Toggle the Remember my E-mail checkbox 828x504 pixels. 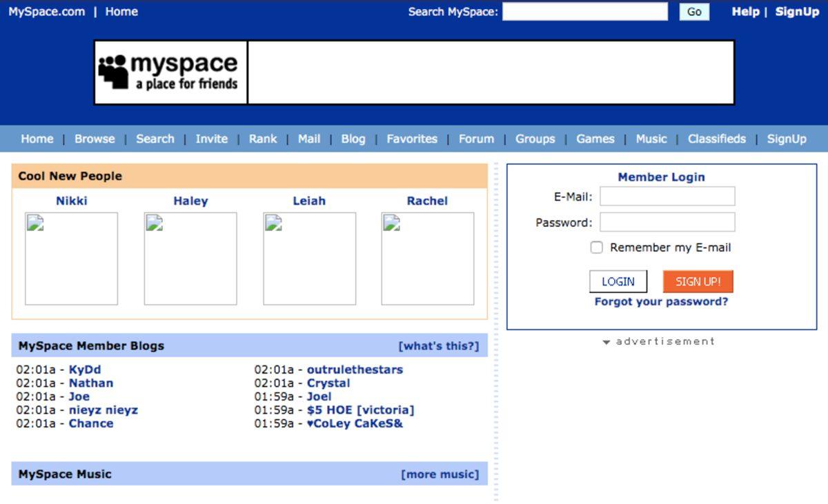click(x=597, y=248)
